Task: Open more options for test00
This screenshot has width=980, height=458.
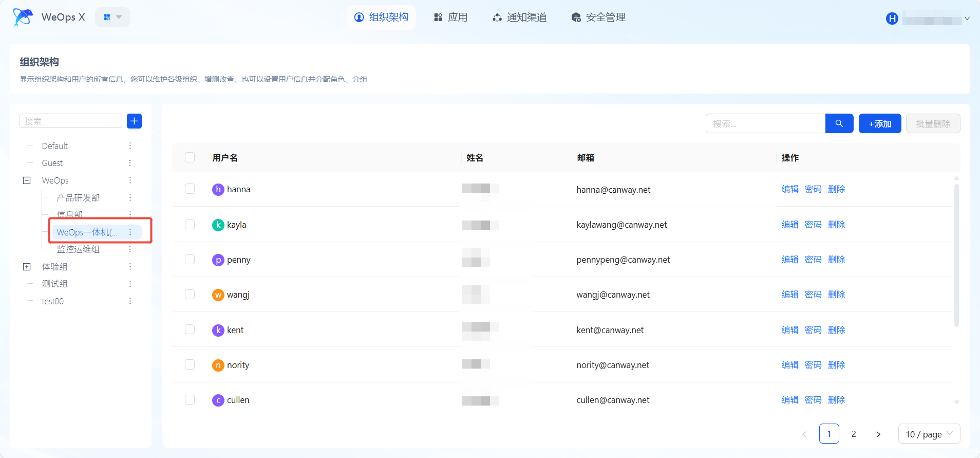Action: point(130,301)
